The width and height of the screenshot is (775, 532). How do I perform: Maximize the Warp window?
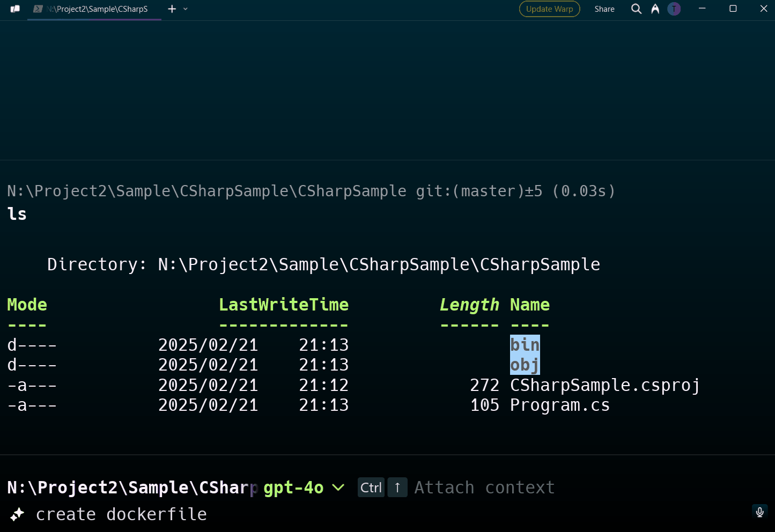pyautogui.click(x=733, y=9)
